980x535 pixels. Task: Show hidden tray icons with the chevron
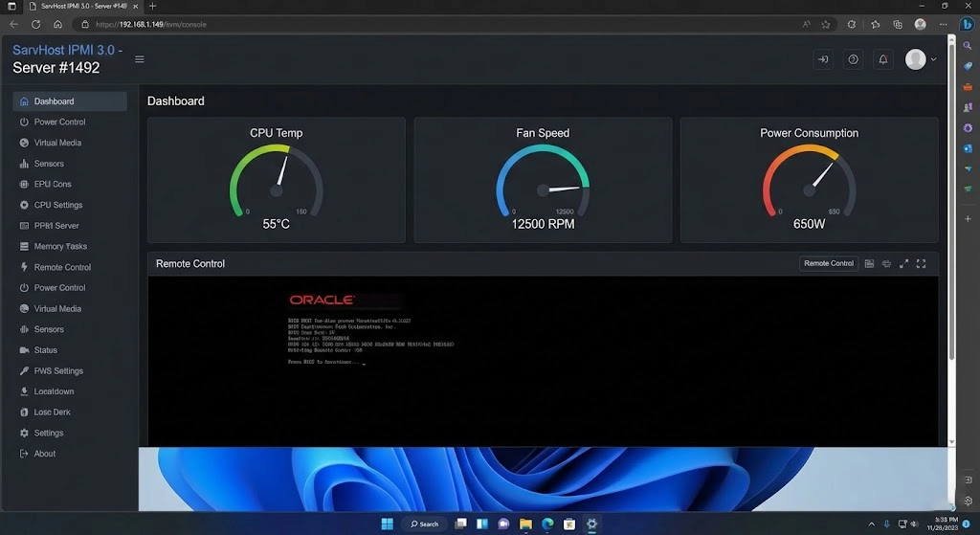coord(871,524)
